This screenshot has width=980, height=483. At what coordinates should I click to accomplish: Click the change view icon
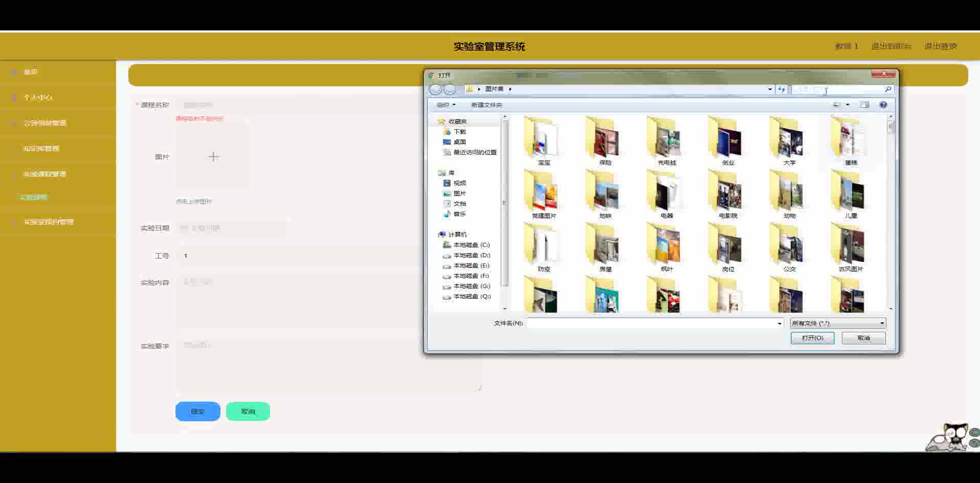tap(837, 105)
